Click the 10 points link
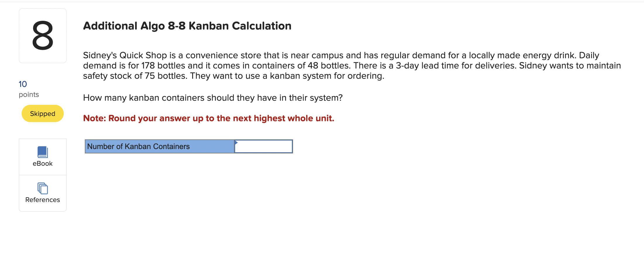This screenshot has height=260, width=644. pyautogui.click(x=22, y=84)
